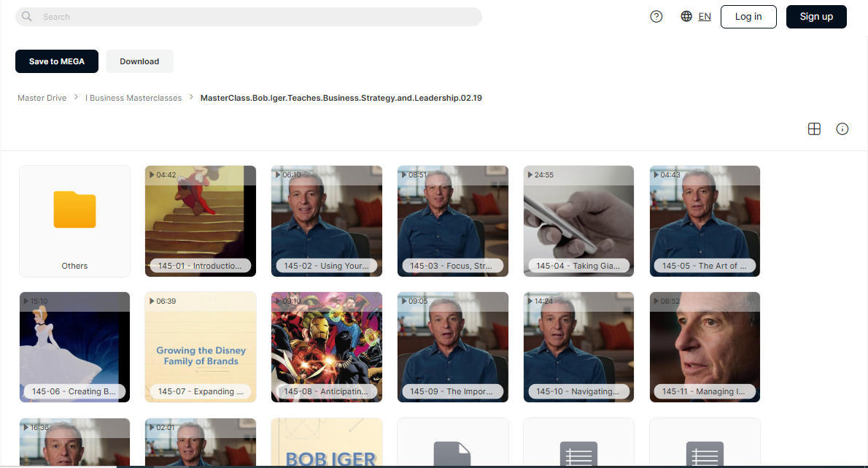Go to Master Drive breadcrumb
The image size is (868, 468).
pos(42,98)
